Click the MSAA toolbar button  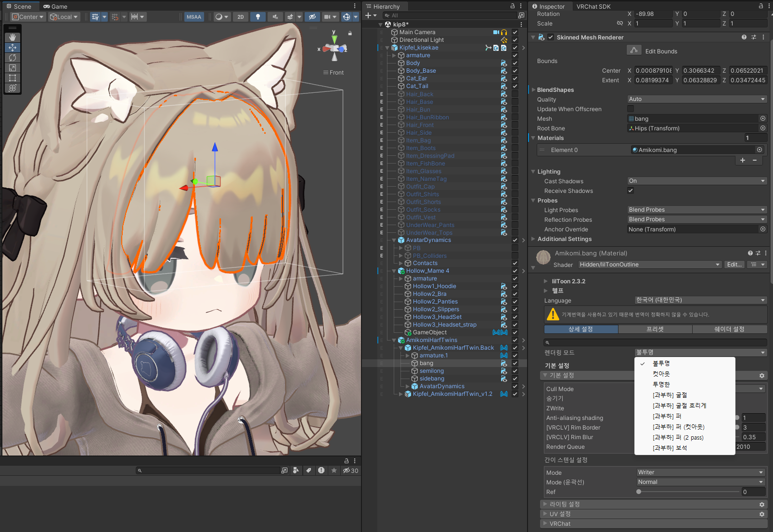coord(194,17)
